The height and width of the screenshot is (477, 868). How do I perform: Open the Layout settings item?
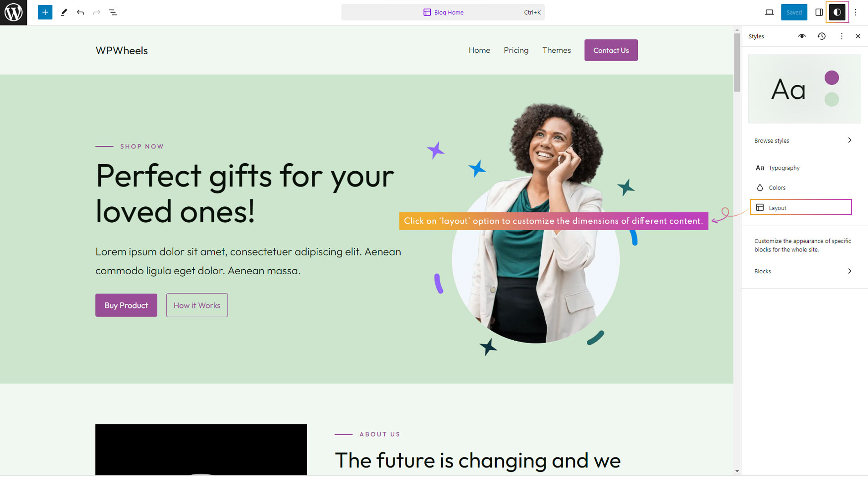pyautogui.click(x=801, y=207)
